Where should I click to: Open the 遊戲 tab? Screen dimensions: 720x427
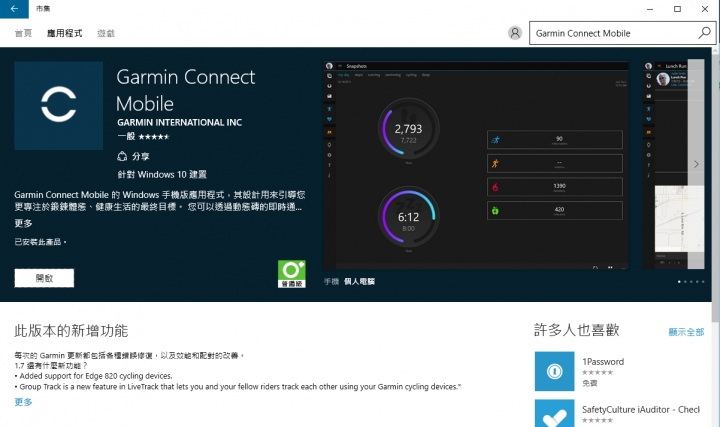click(106, 33)
